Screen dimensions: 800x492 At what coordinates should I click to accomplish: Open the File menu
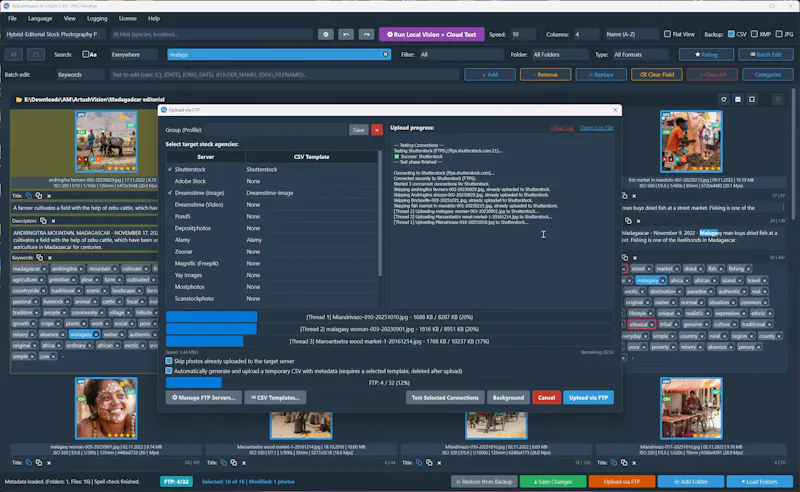(12, 18)
